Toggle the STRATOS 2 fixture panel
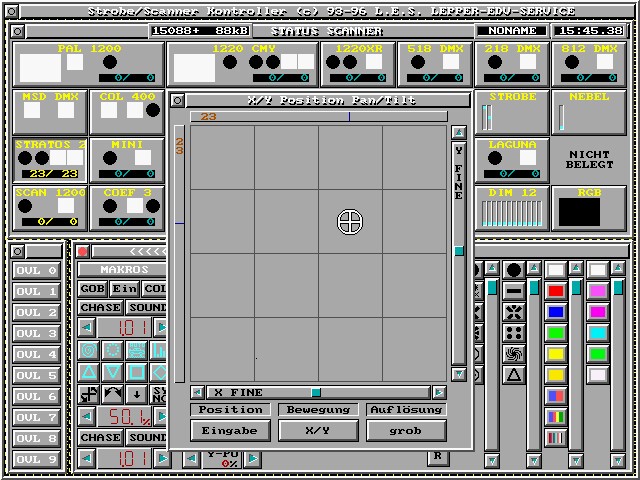Screen dimensions: 640x480 (50, 160)
